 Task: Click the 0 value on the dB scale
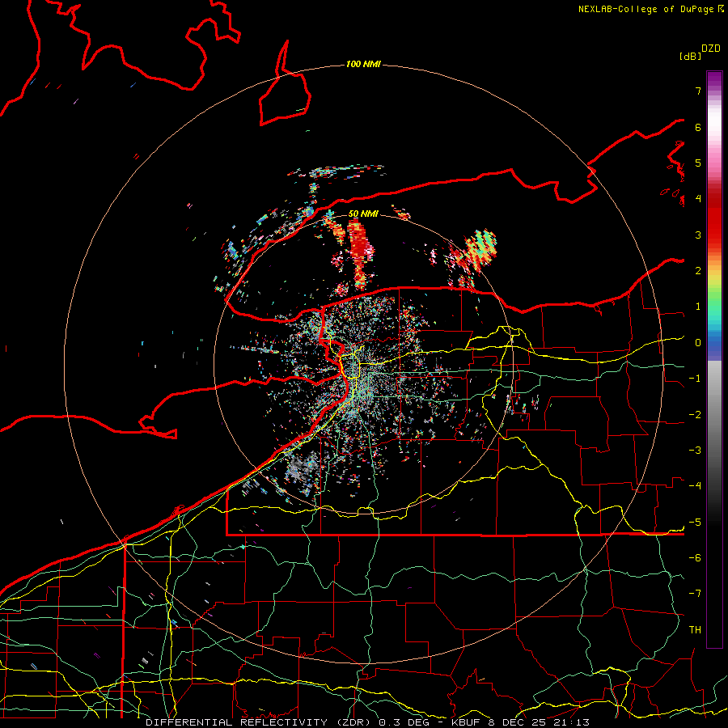(x=698, y=343)
